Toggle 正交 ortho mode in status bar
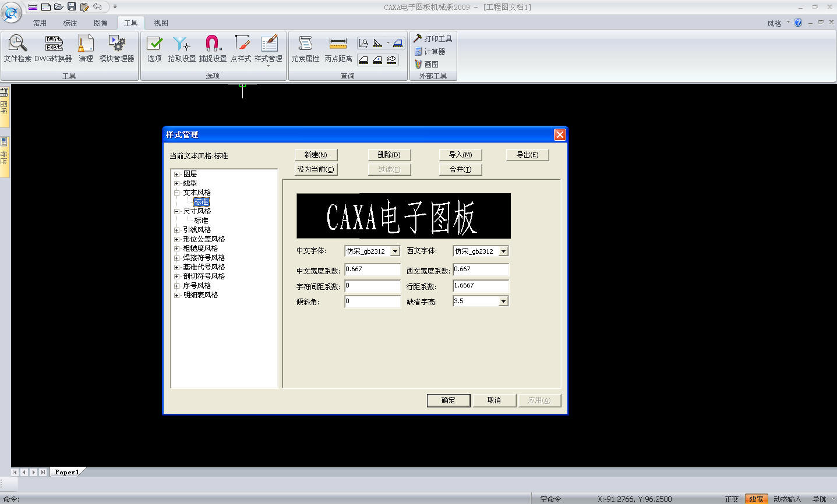The height and width of the screenshot is (504, 837). point(732,499)
